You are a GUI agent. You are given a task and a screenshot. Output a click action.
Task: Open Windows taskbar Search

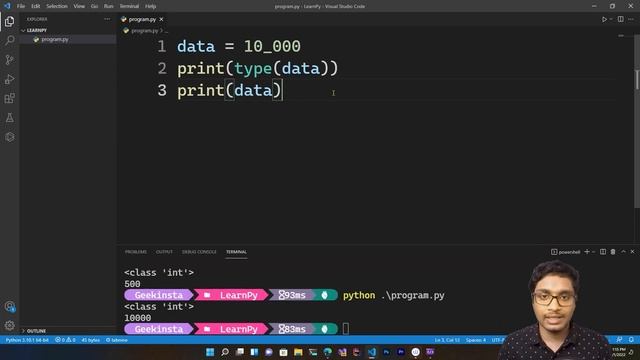tap(224, 352)
